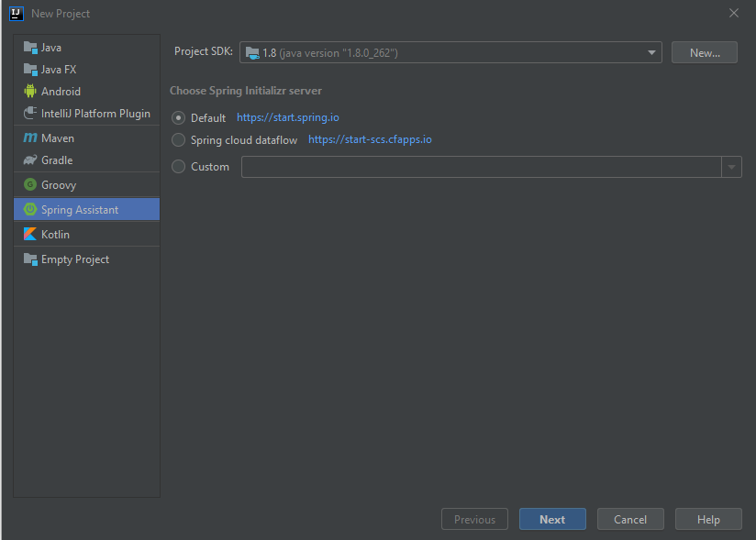Select the Spring cloud dataflow radio button
The width and height of the screenshot is (756, 540).
click(x=179, y=140)
